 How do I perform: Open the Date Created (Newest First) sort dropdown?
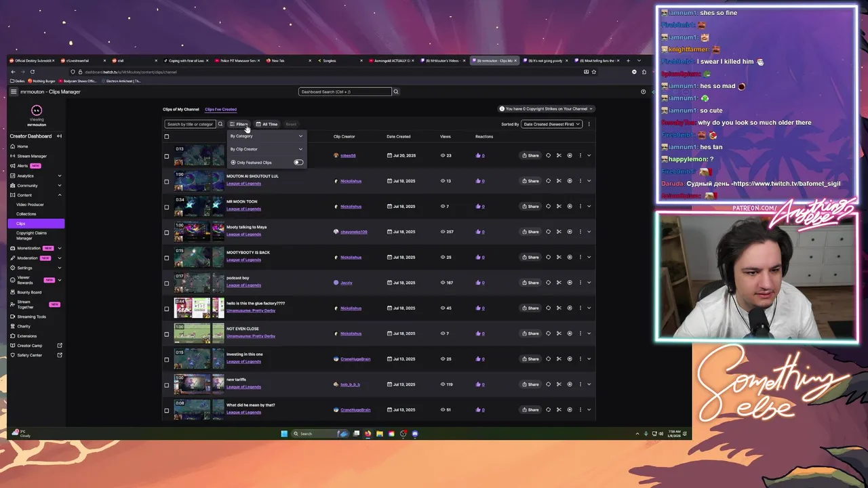coord(551,124)
